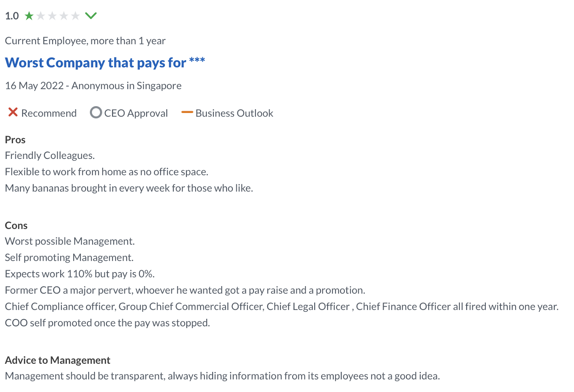Click the 1.0 rating number
Screen dimensions: 574x392
point(12,16)
